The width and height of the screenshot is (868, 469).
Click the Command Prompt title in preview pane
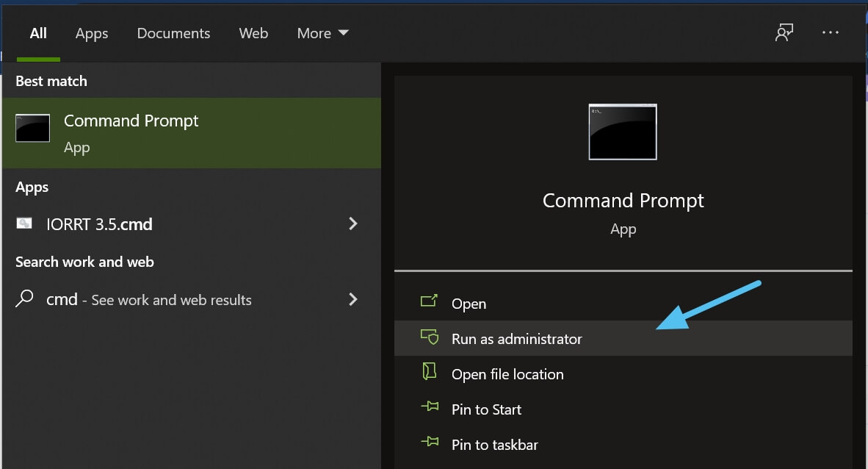coord(623,201)
